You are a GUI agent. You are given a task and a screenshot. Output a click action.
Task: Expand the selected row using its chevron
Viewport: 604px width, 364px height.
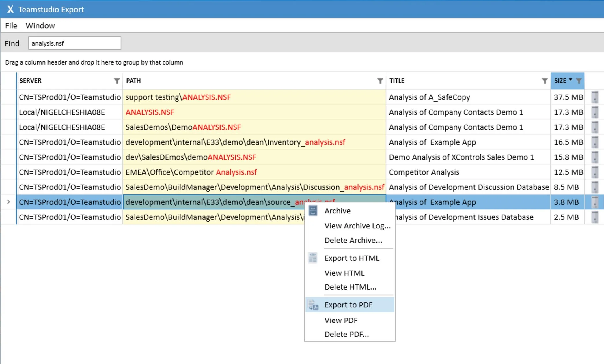(8, 202)
